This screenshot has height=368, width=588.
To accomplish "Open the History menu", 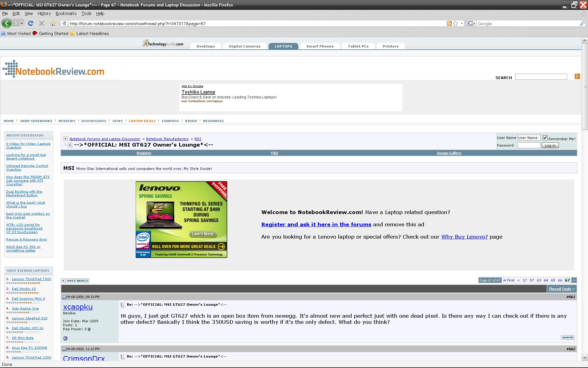I will [44, 13].
